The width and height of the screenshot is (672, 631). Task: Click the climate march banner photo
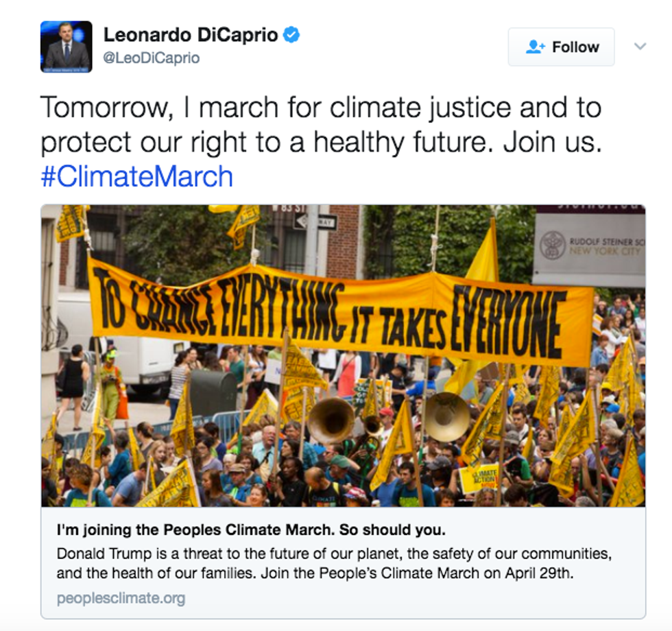344,356
